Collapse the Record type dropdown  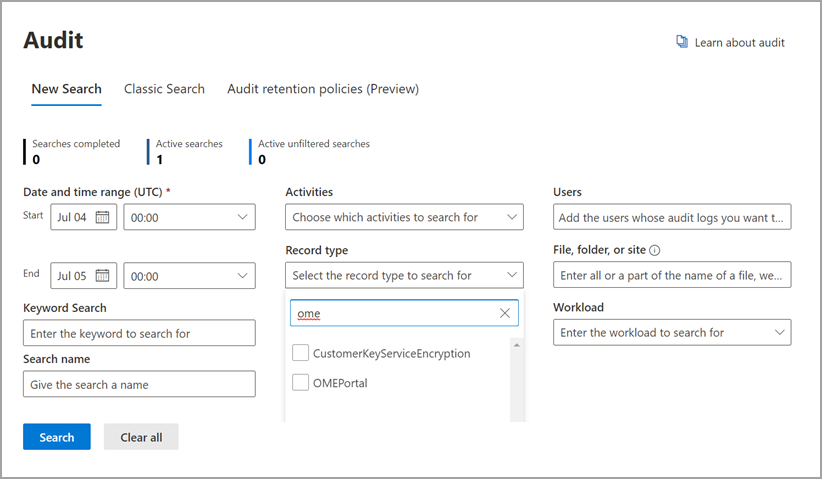pyautogui.click(x=512, y=275)
